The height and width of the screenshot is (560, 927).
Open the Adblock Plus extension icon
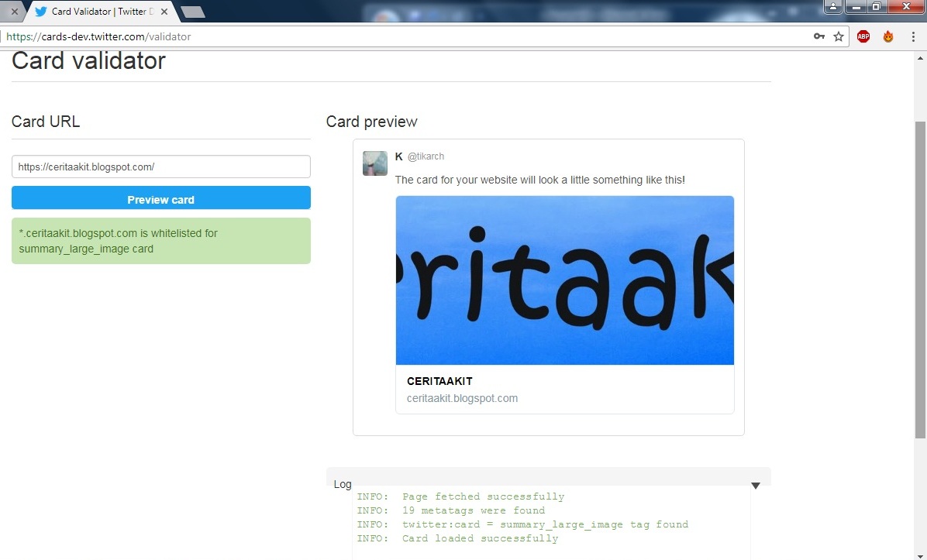click(x=863, y=36)
